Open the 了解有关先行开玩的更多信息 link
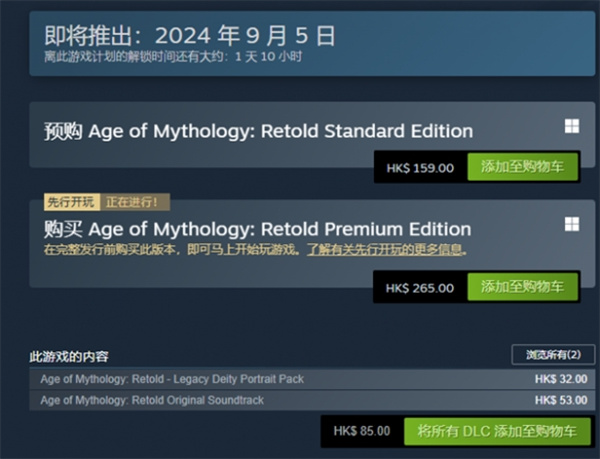The height and width of the screenshot is (459, 600). (386, 248)
